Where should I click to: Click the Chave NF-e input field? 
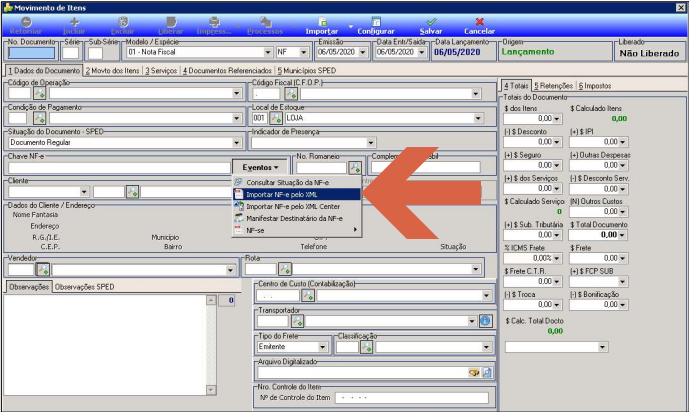[119, 168]
